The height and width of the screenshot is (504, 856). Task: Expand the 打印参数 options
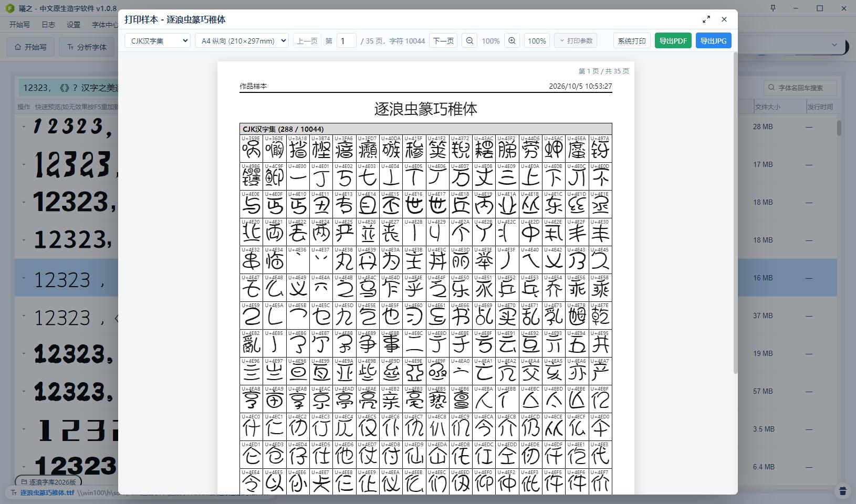pos(576,40)
